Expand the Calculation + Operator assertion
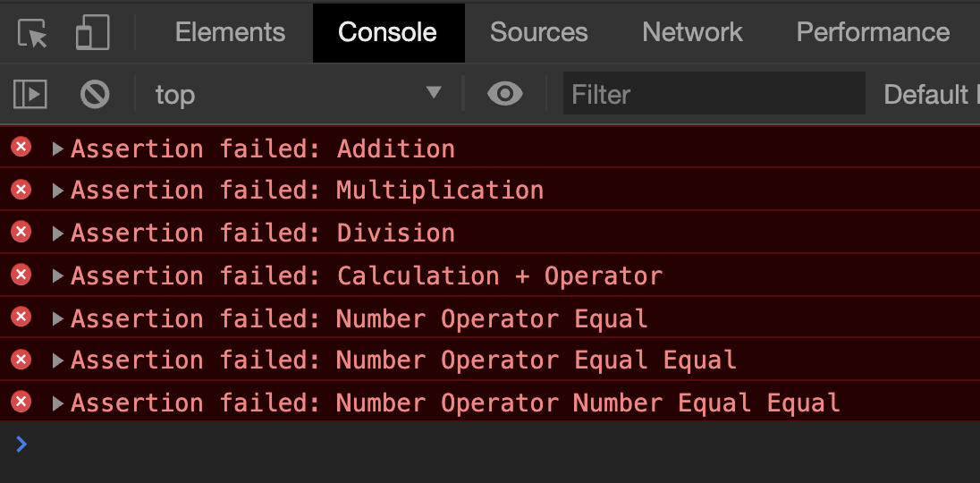 coord(58,275)
